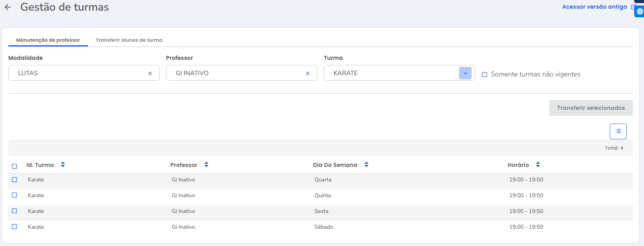
Task: Check the select-all checkbox in table header
Action: (x=15, y=166)
